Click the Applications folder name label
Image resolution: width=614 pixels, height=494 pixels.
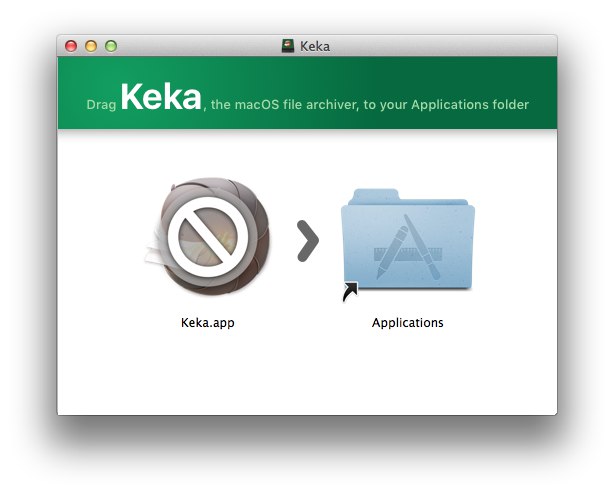click(407, 323)
